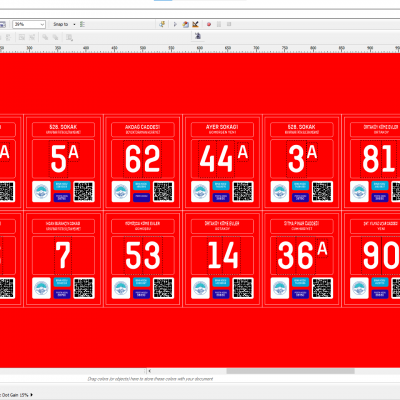This screenshot has height=400, width=400.
Task: Select the number 62 on Akdağ Caddesi plate
Action: [x=143, y=159]
